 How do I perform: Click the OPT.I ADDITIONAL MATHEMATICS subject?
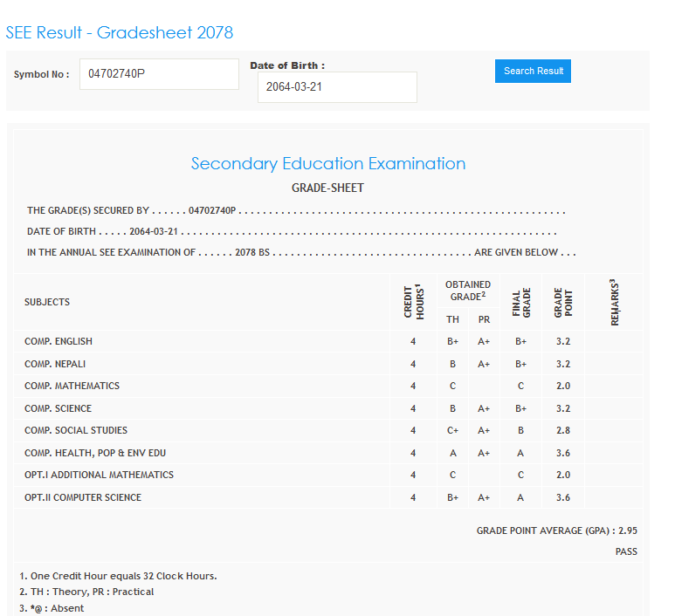tap(99, 475)
